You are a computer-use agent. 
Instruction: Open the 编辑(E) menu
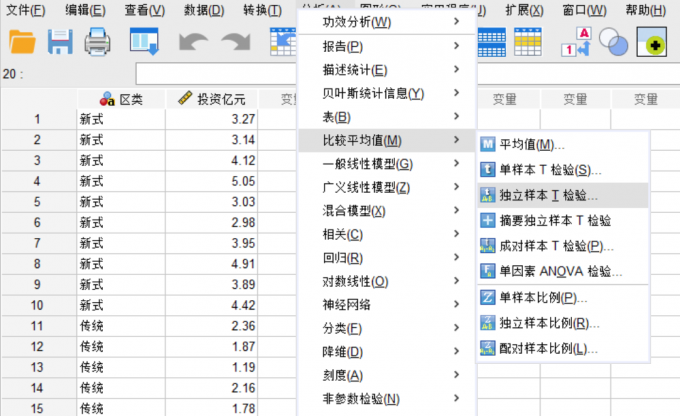pyautogui.click(x=85, y=10)
